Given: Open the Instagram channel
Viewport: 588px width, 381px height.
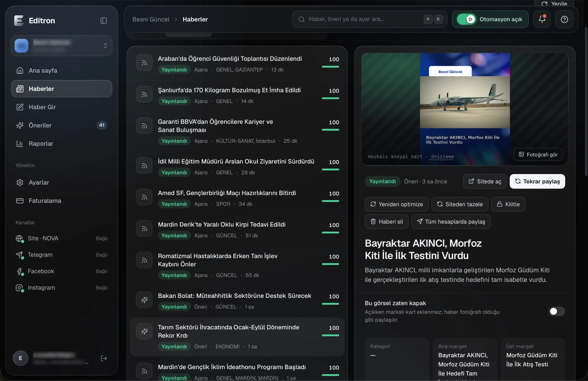Looking at the screenshot, I should pos(61,288).
